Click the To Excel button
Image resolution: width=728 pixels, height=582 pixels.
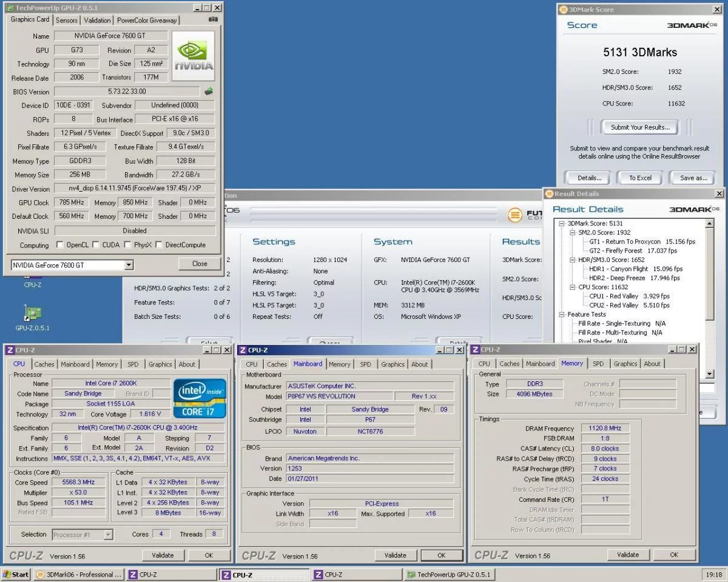click(640, 178)
